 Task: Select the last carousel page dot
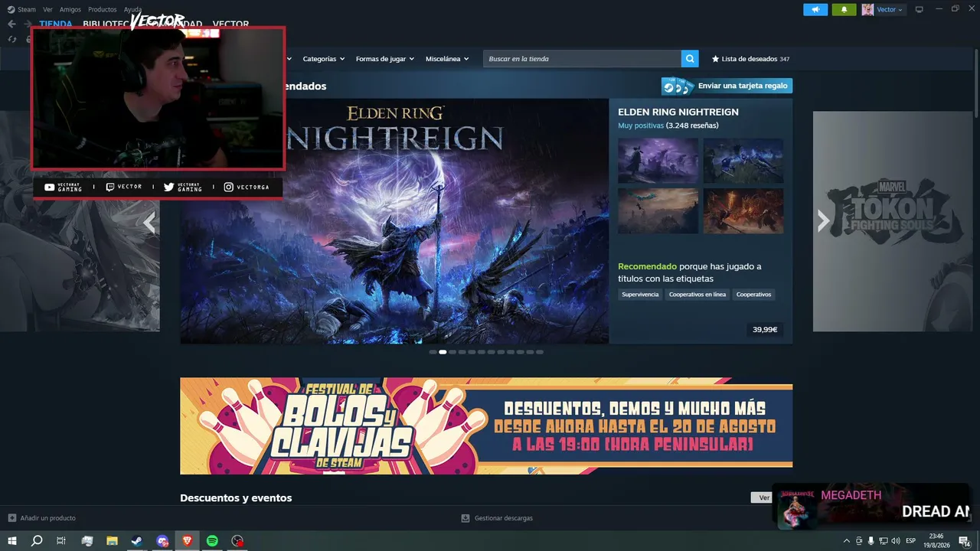[x=540, y=352]
